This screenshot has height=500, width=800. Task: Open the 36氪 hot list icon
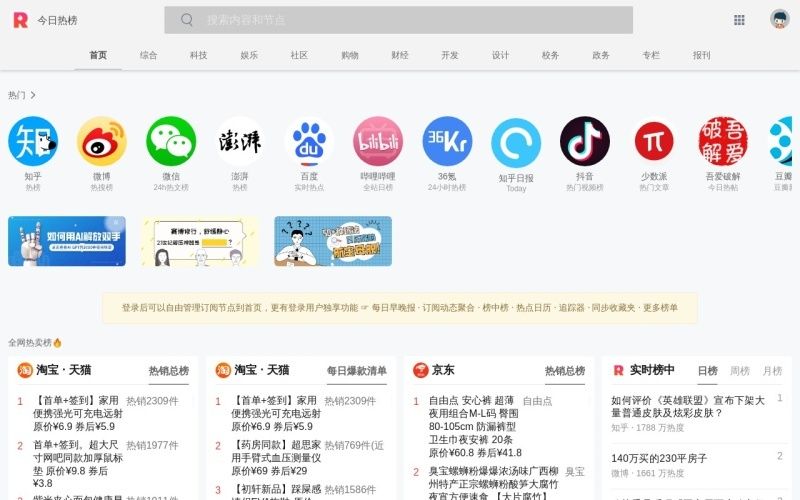pos(447,141)
